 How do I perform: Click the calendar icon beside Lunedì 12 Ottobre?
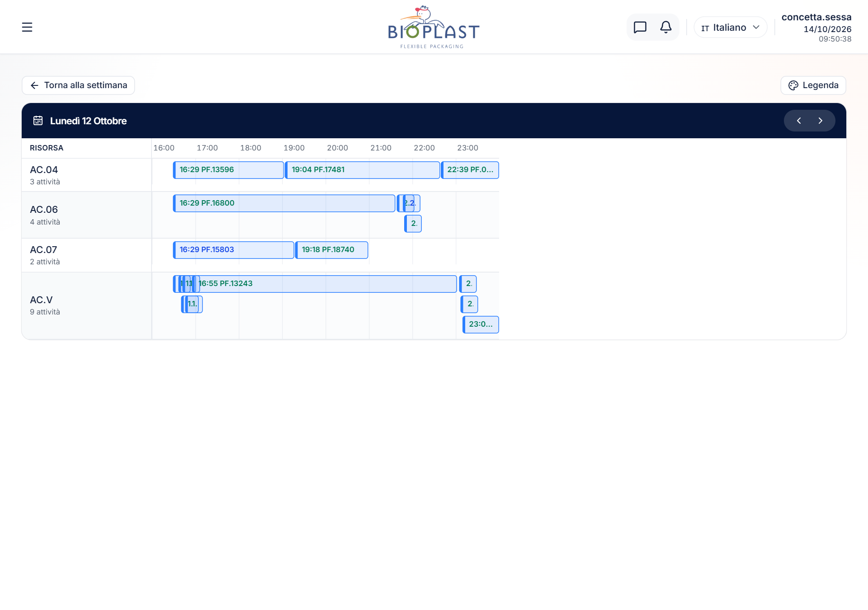coord(38,121)
